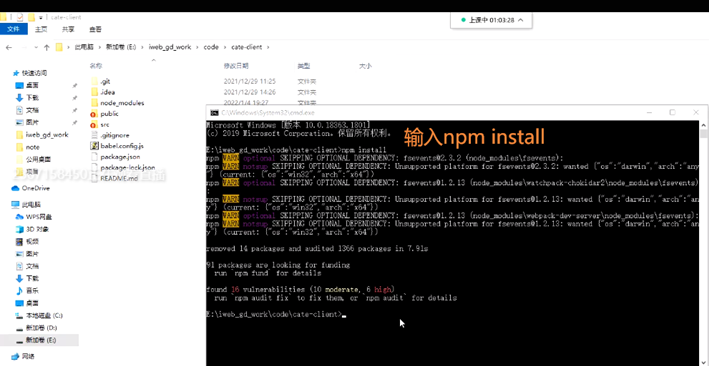709x366 pixels.
Task: Select the .idea folder icon
Action: 94,92
